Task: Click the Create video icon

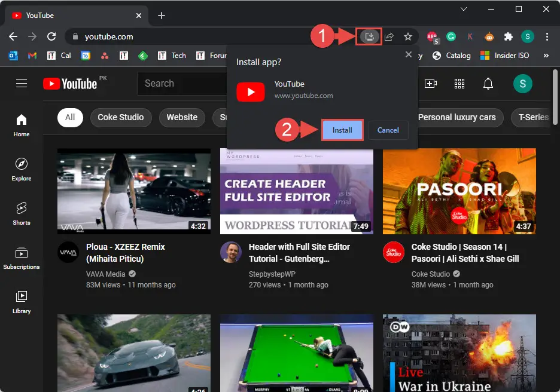Action: (431, 84)
